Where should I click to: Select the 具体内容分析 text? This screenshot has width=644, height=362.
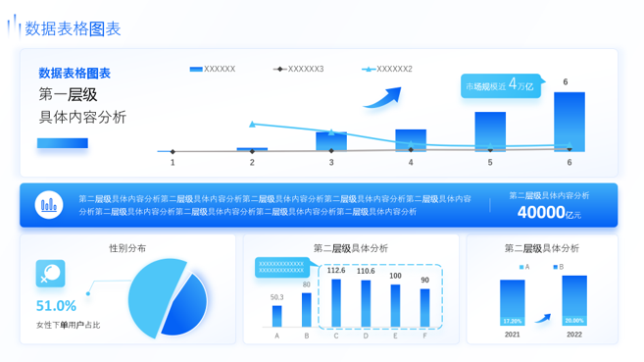point(82,117)
